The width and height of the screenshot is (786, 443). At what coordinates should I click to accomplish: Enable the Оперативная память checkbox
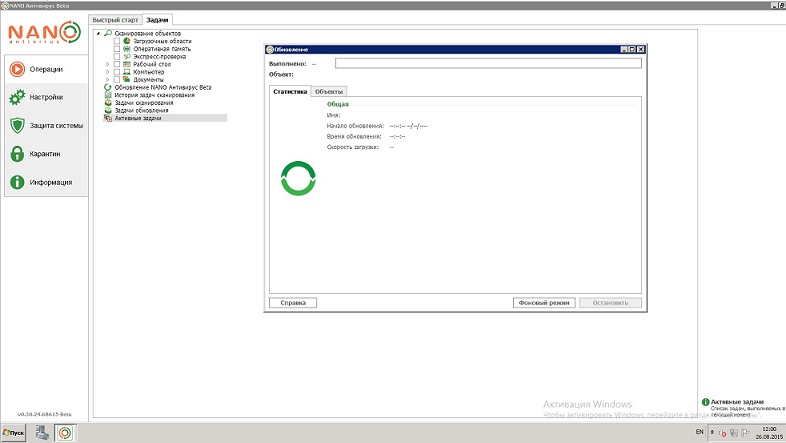click(117, 49)
